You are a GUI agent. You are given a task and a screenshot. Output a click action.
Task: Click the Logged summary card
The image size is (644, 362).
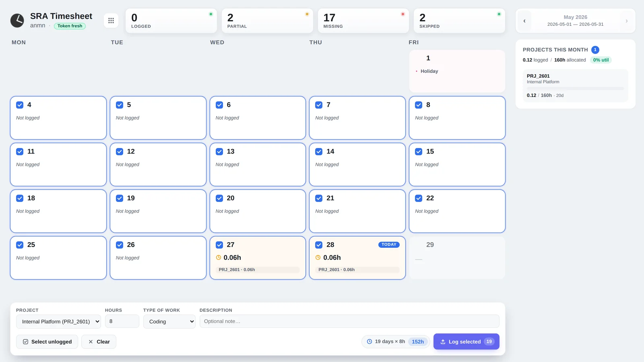tap(171, 21)
